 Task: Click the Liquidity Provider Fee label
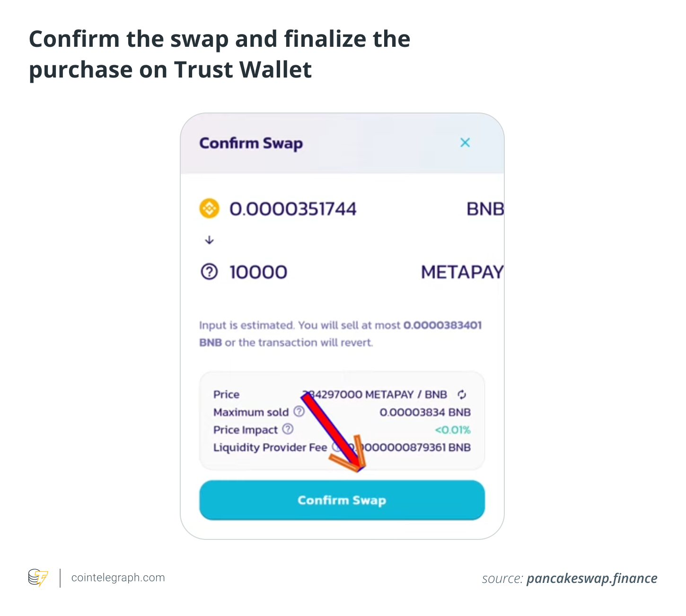point(270,447)
